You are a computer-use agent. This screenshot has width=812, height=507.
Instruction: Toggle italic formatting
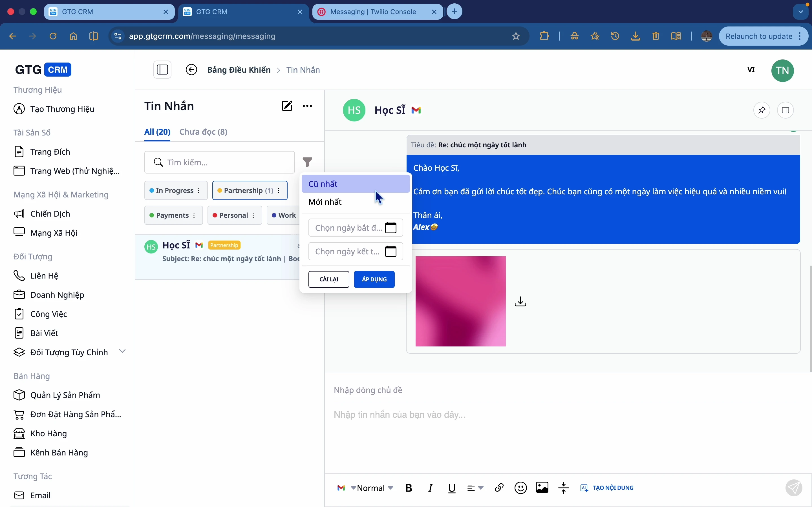(431, 488)
